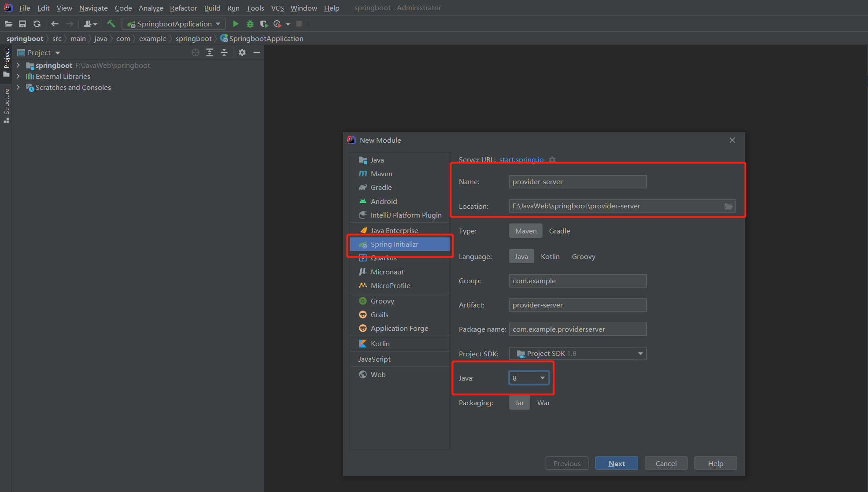Click the Group input field
The width and height of the screenshot is (868, 492).
coord(578,281)
